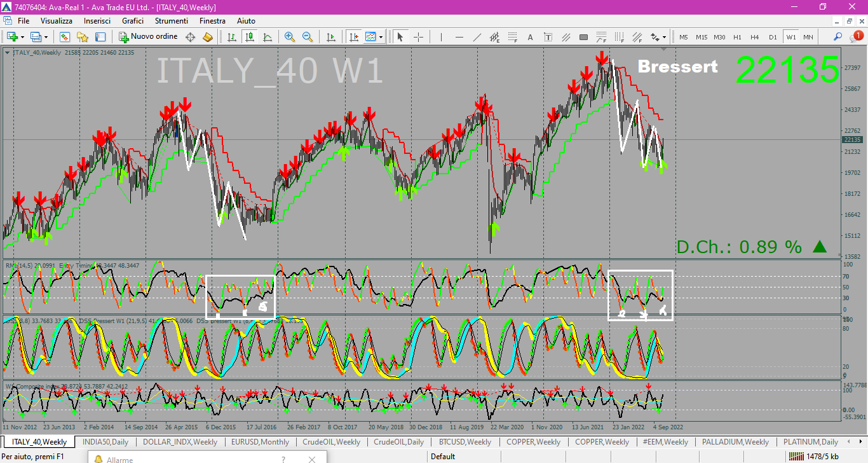
Task: Open the Strumenti menu
Action: tap(172, 21)
